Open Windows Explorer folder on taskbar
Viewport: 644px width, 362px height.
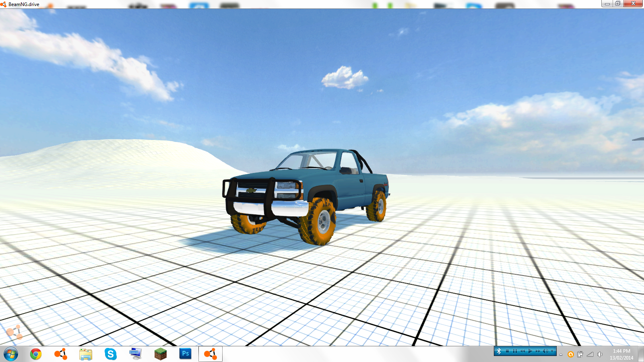pos(86,354)
